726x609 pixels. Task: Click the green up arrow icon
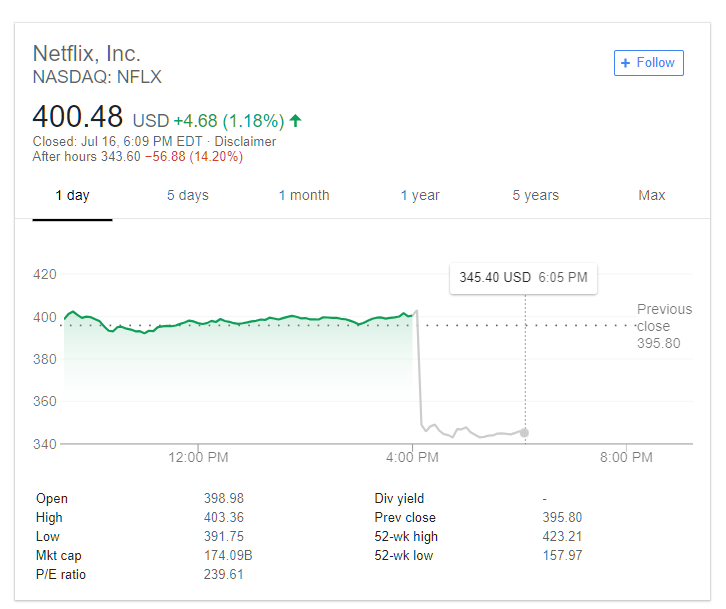[x=295, y=120]
